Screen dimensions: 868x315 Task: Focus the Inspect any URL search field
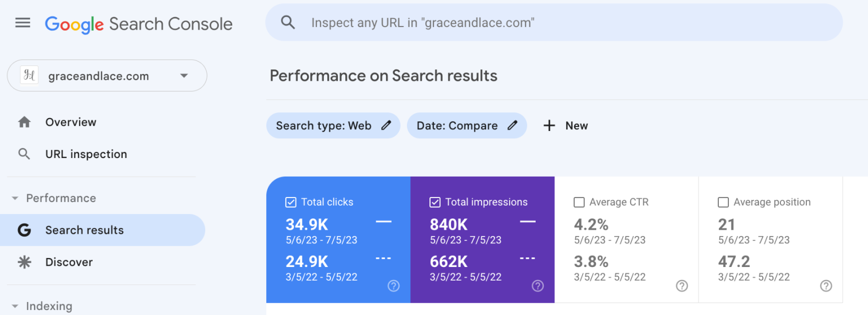click(554, 23)
